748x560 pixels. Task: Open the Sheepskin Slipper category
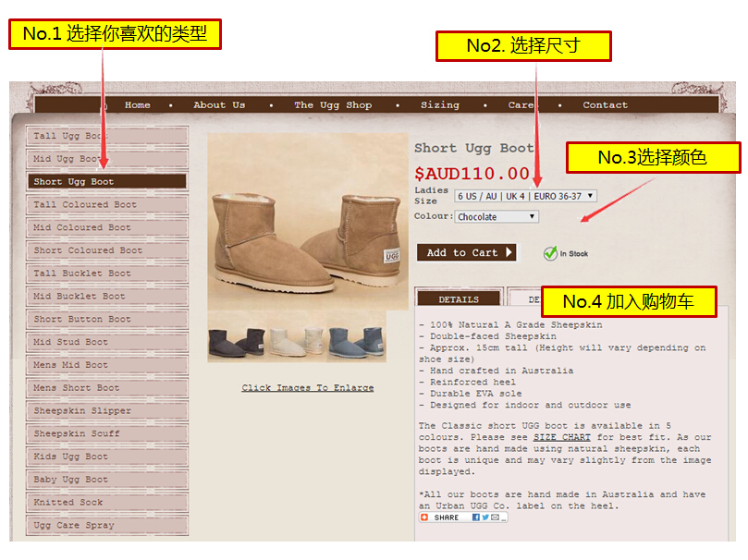point(107,410)
